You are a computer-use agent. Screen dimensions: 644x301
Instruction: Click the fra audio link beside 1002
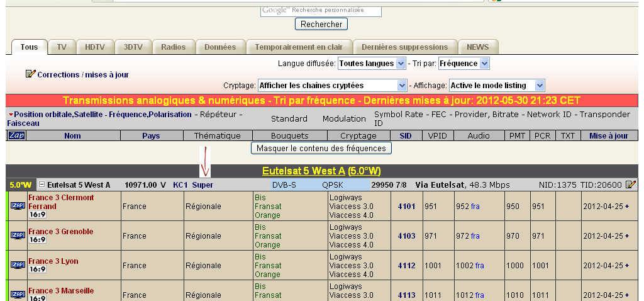coord(480,266)
